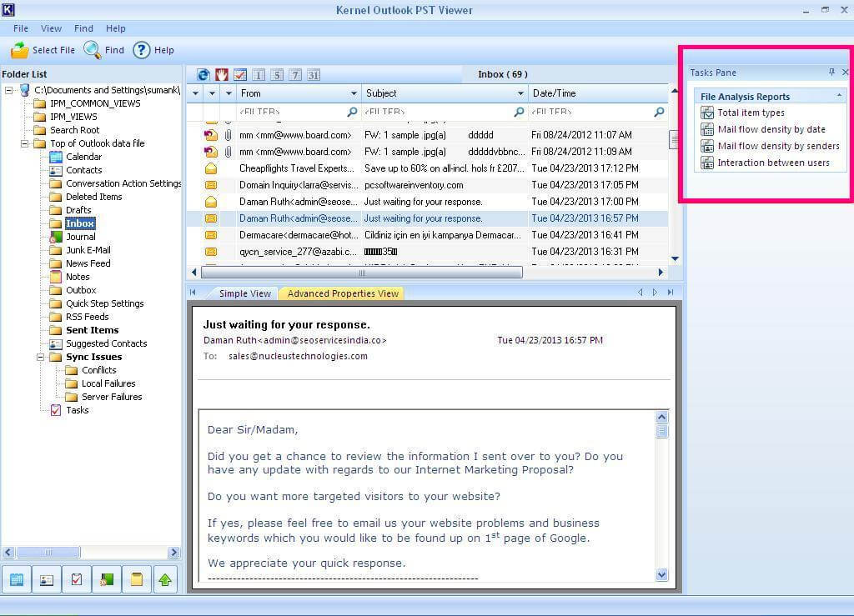
Task: Pin the Tasks Pane with the pushpin icon
Action: coord(831,72)
